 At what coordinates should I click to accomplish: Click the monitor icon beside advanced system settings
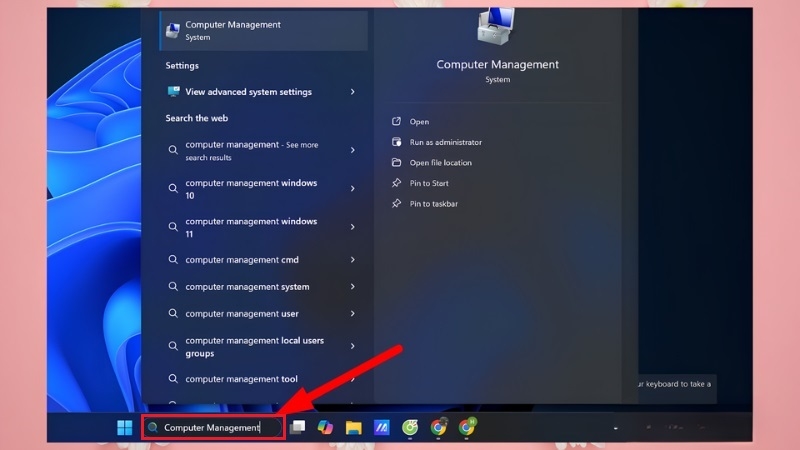tap(173, 91)
